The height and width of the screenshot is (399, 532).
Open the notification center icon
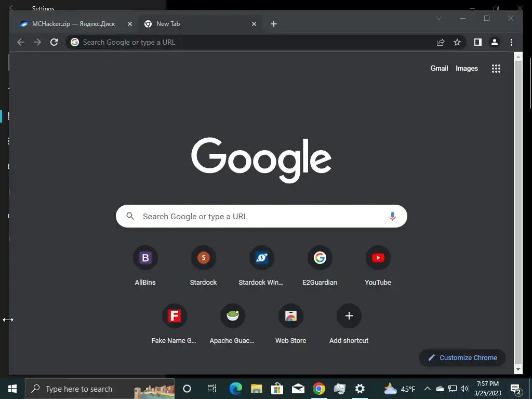click(516, 389)
